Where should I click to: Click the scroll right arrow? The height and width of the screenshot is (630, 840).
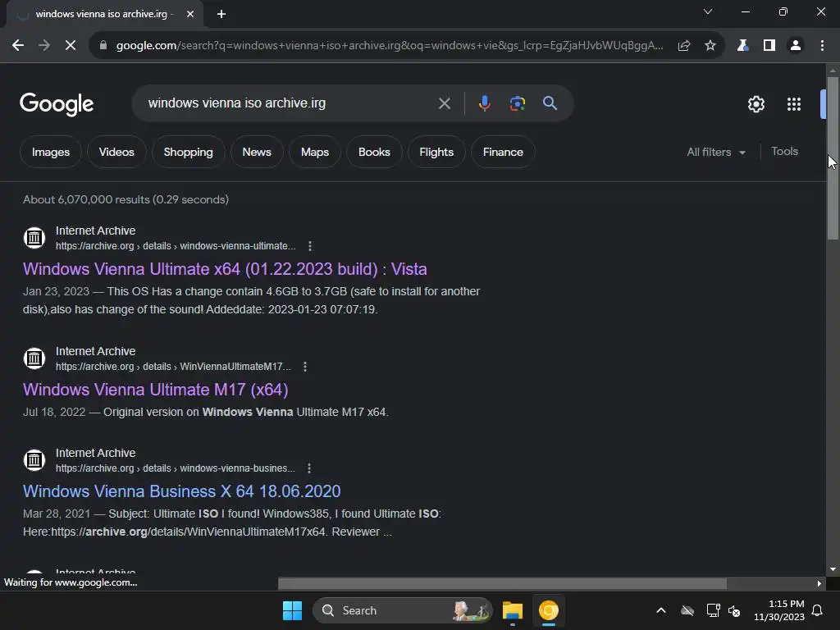819,583
